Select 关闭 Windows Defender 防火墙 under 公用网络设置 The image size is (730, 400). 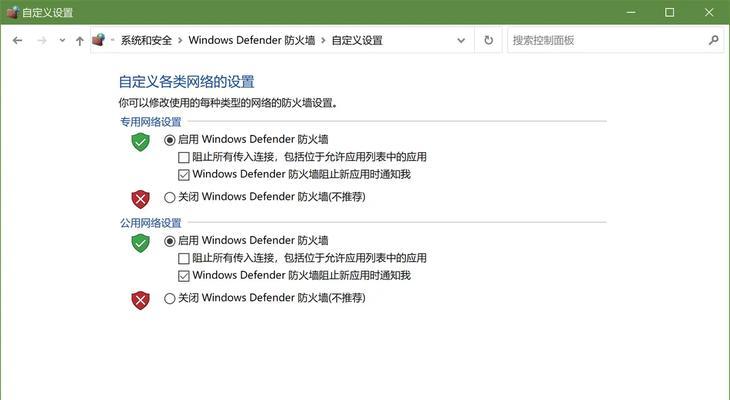169,298
